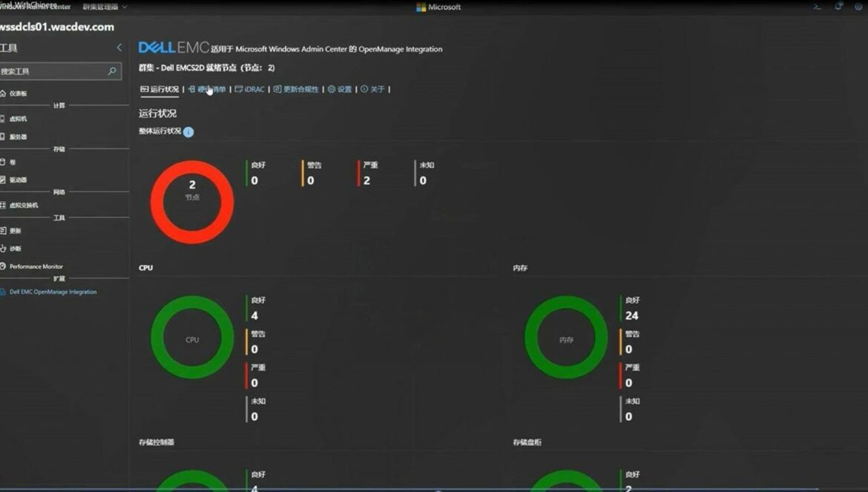Click the 存储控制器 section heading
The width and height of the screenshot is (868, 492).
pos(157,442)
